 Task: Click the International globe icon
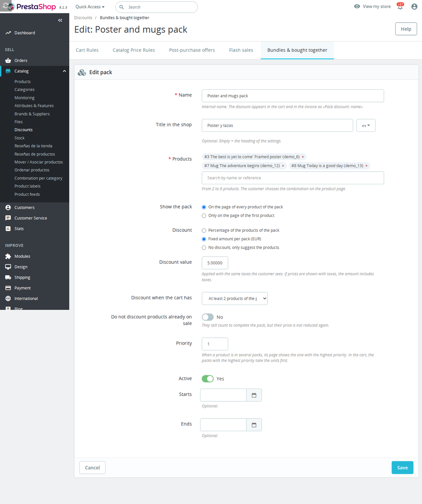pos(8,299)
